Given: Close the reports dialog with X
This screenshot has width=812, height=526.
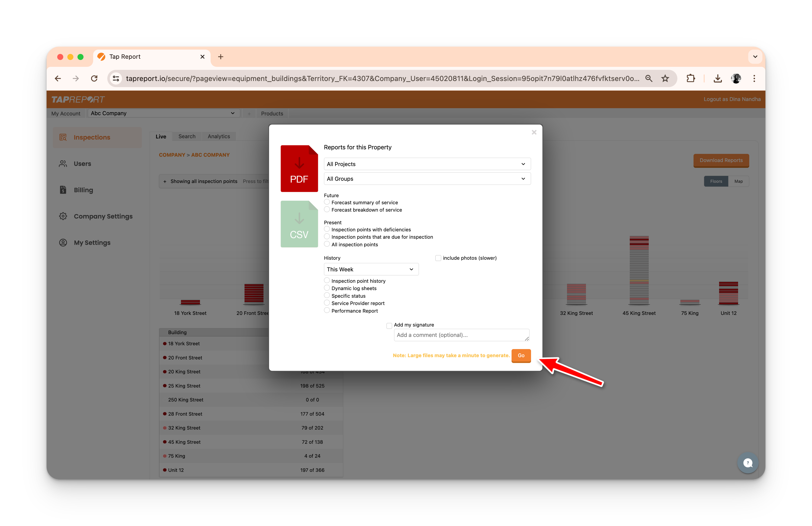Looking at the screenshot, I should click(x=534, y=132).
